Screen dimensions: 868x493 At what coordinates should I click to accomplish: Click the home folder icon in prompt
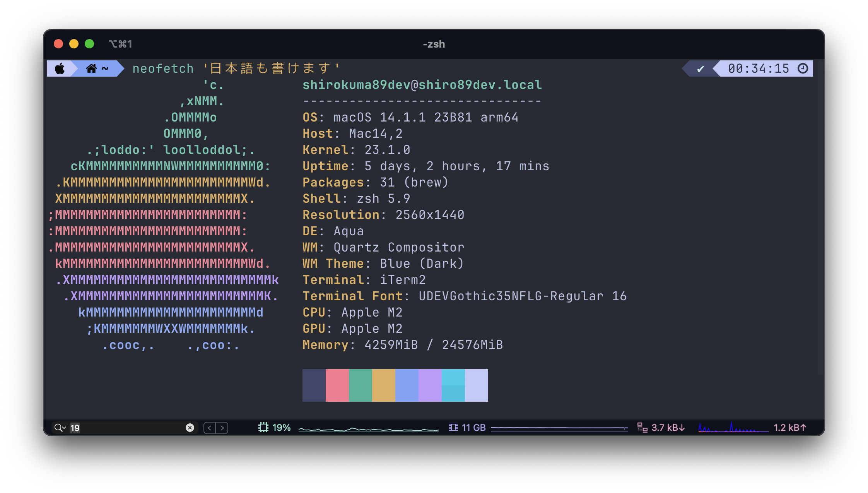(x=91, y=69)
